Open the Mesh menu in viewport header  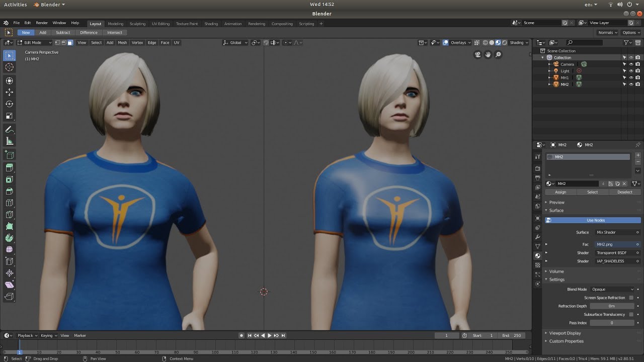[x=122, y=43]
